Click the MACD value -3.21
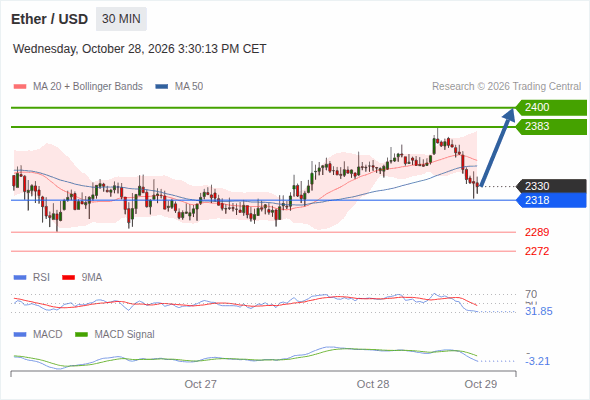The height and width of the screenshot is (400, 590). tap(538, 361)
